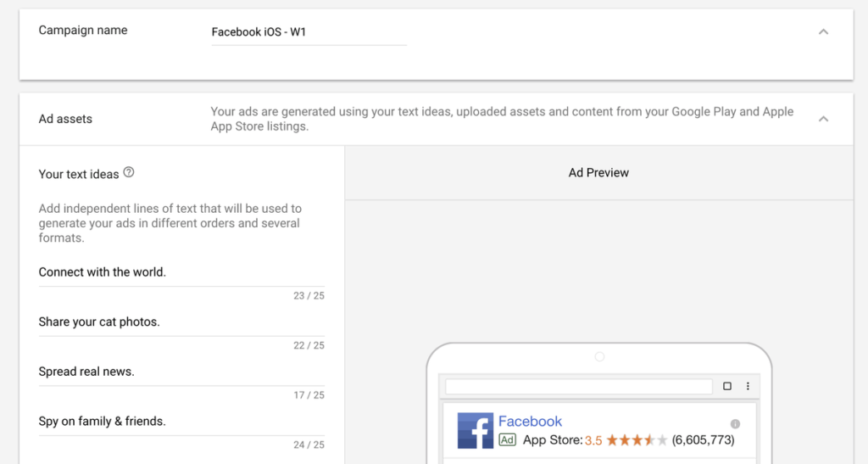The height and width of the screenshot is (464, 868).
Task: Collapse the Campaign name section
Action: [x=823, y=31]
